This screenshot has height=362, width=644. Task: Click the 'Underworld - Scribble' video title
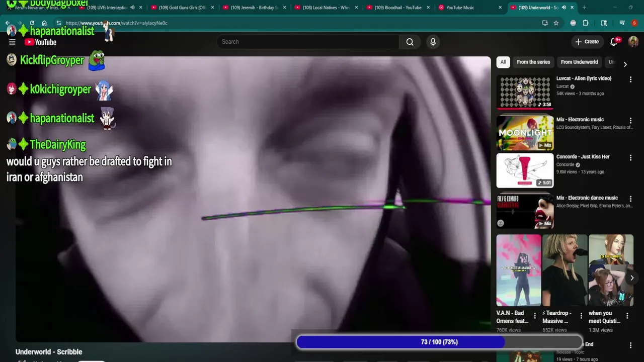49,352
